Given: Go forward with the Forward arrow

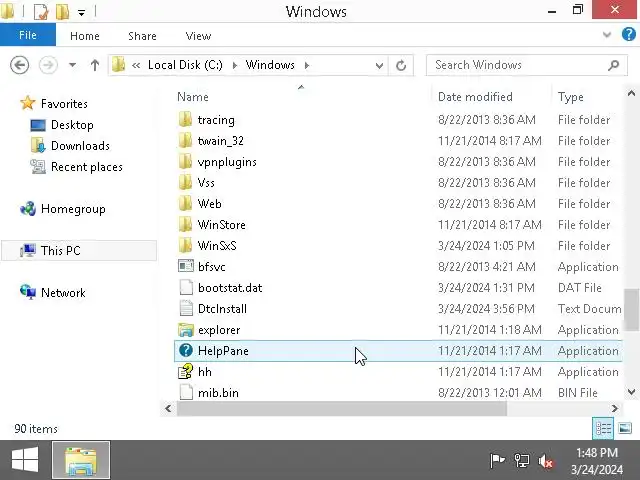Looking at the screenshot, I should coord(48,65).
